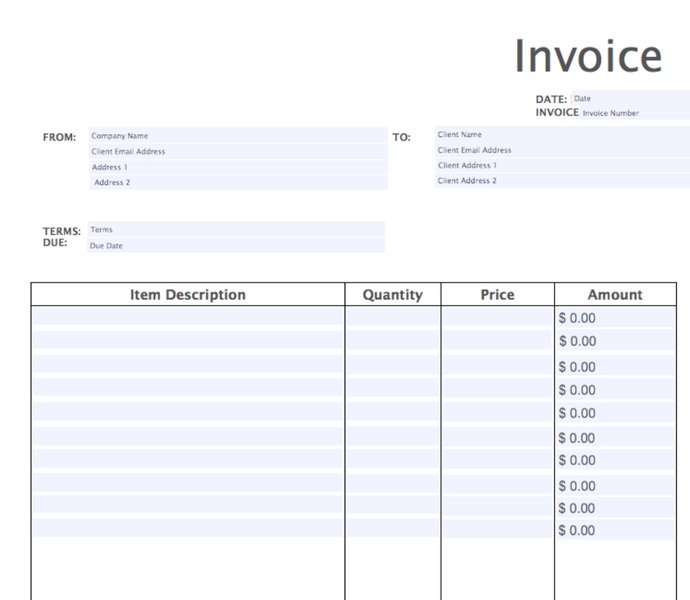Select the Address 1 field under FROM
This screenshot has height=600, width=690.
pyautogui.click(x=238, y=167)
